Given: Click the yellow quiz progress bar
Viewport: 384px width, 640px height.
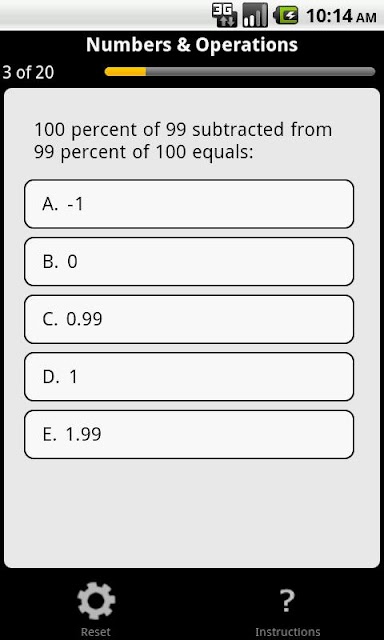Looking at the screenshot, I should click(125, 72).
